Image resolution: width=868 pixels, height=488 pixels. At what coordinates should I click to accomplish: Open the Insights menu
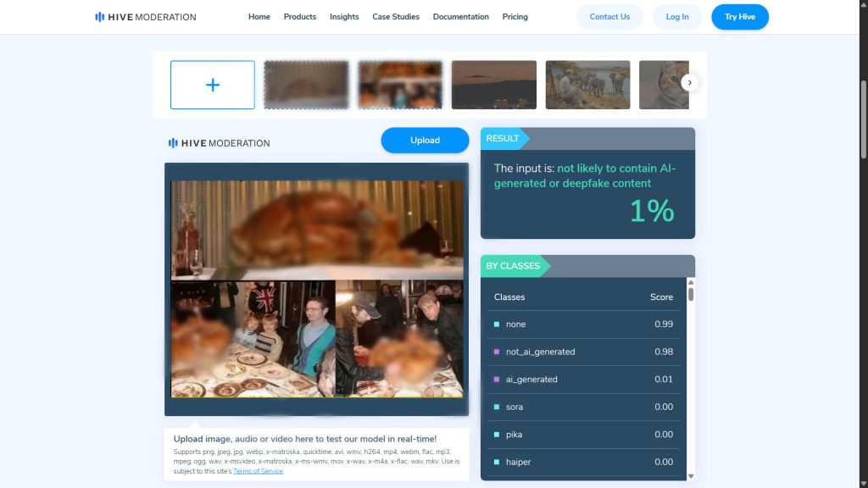(x=344, y=17)
